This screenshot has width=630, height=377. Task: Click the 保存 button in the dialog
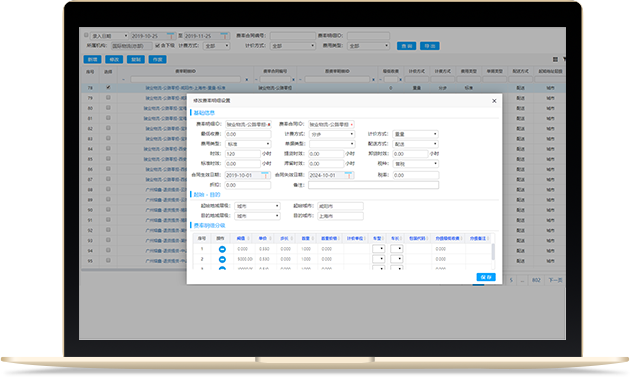(x=486, y=277)
